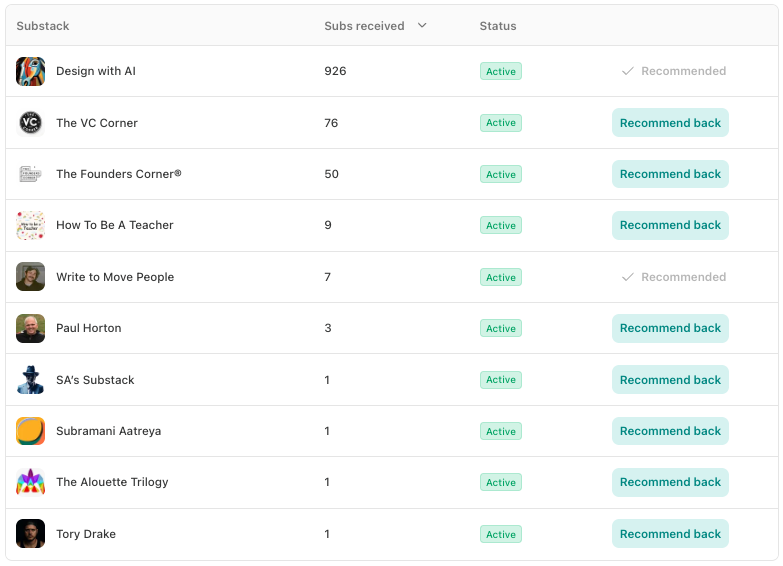Click The Founders Corner logo icon
This screenshot has height=566, width=783.
[31, 174]
